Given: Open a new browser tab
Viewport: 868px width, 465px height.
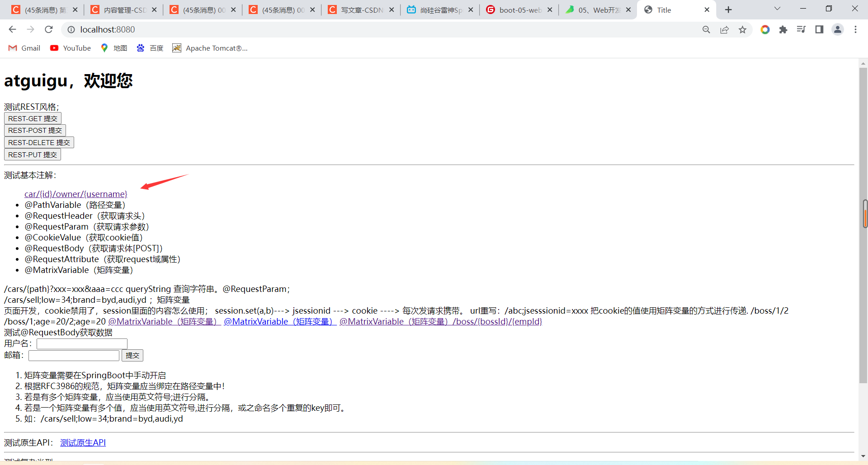Looking at the screenshot, I should [x=728, y=9].
